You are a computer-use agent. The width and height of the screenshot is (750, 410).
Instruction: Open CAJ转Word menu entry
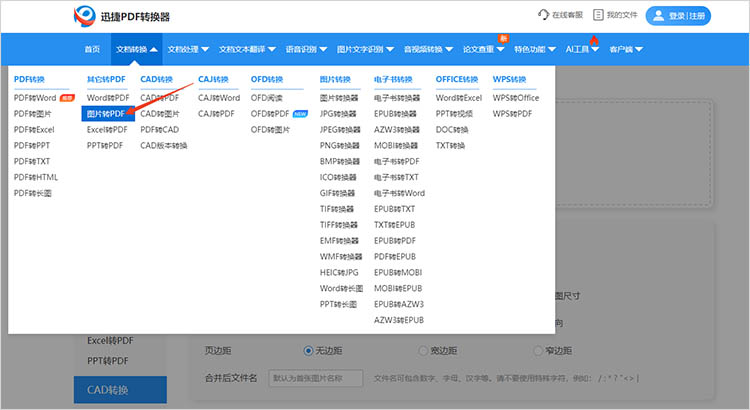219,98
